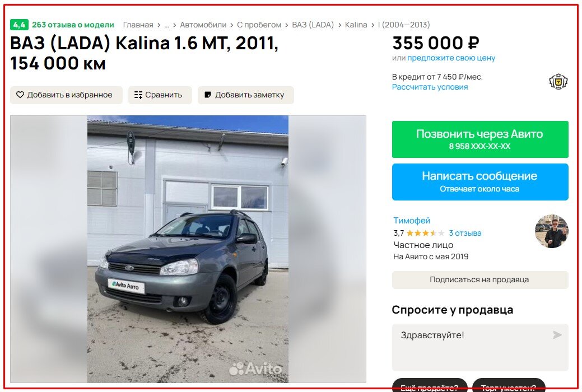Viewport: 582px width, 392px height.
Task: Open предложите свою цену link
Action: 451,58
